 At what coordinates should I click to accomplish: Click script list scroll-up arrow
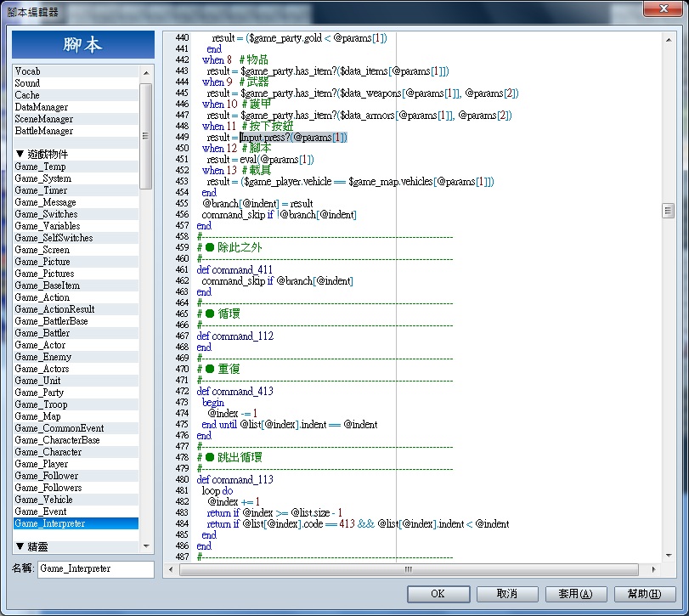point(146,72)
